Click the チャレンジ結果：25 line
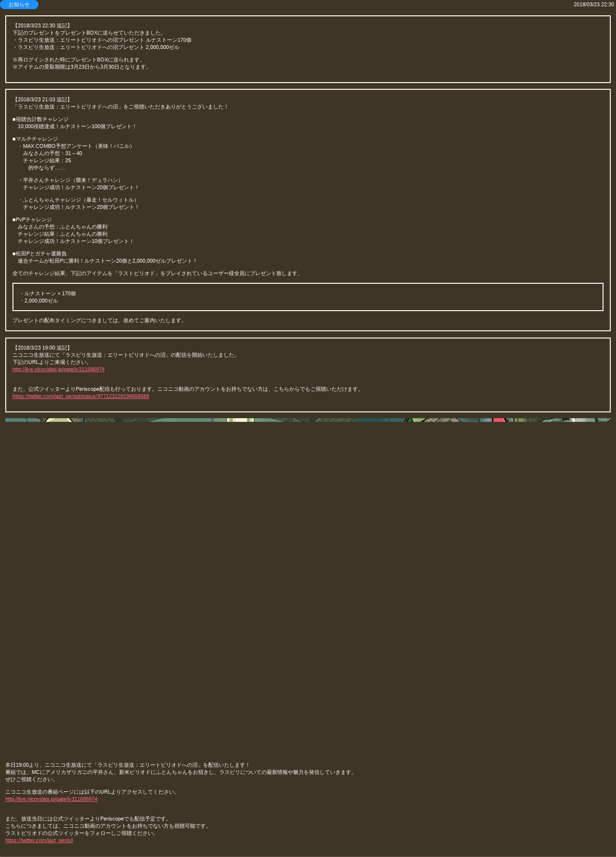This screenshot has height=857, width=616. [47, 160]
